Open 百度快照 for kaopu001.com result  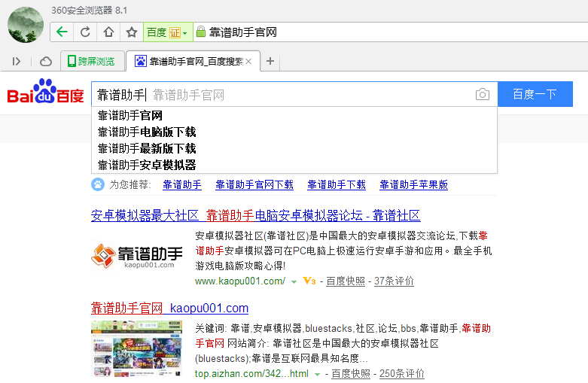[346, 281]
